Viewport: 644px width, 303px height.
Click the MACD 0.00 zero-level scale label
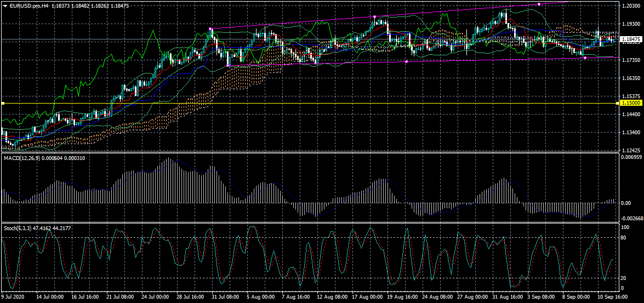point(625,203)
